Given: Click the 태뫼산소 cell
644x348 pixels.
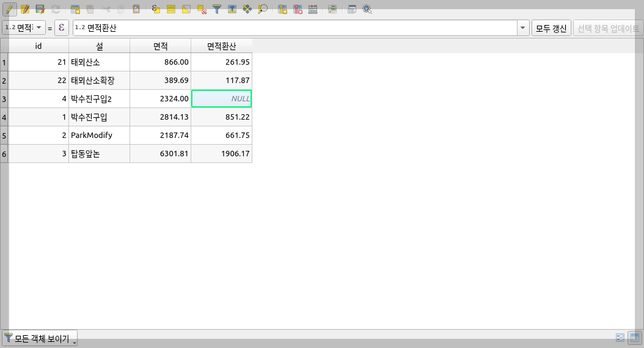Looking at the screenshot, I should pyautogui.click(x=100, y=62).
